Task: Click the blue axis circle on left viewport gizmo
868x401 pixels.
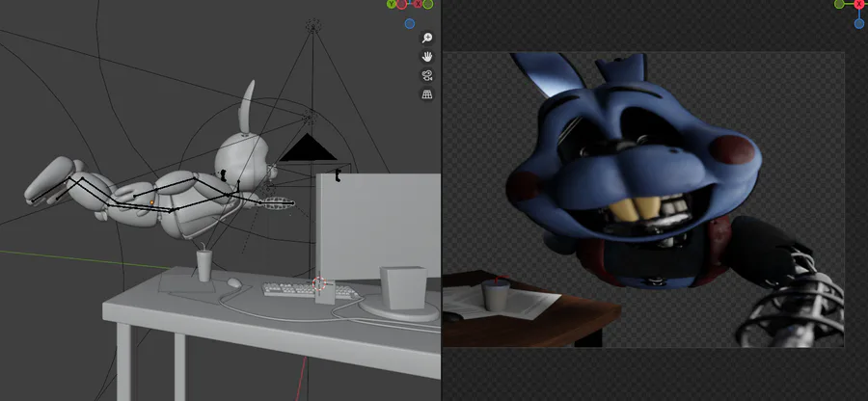Action: (410, 23)
